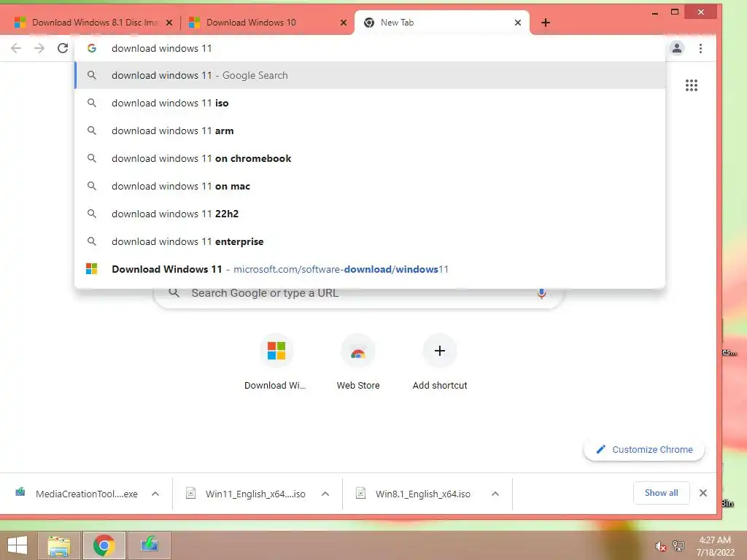Click the MediaCreationTool exe file icon
The height and width of the screenshot is (560, 747).
pos(20,492)
